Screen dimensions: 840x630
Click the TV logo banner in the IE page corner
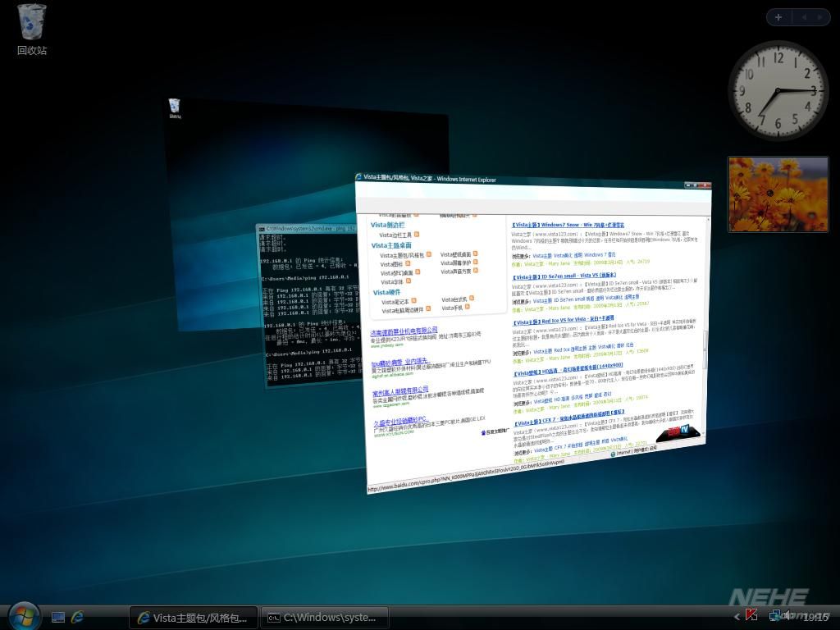pos(678,431)
